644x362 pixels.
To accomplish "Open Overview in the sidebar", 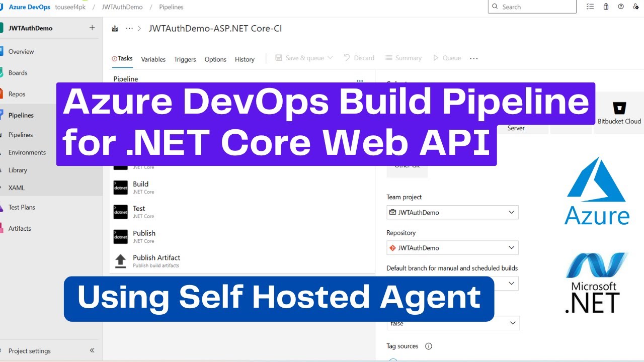I will (21, 51).
